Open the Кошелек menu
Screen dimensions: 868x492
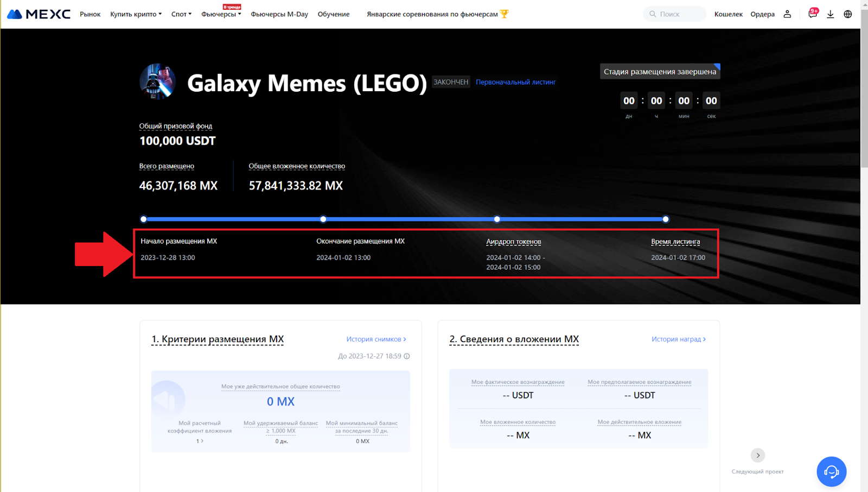tap(729, 14)
